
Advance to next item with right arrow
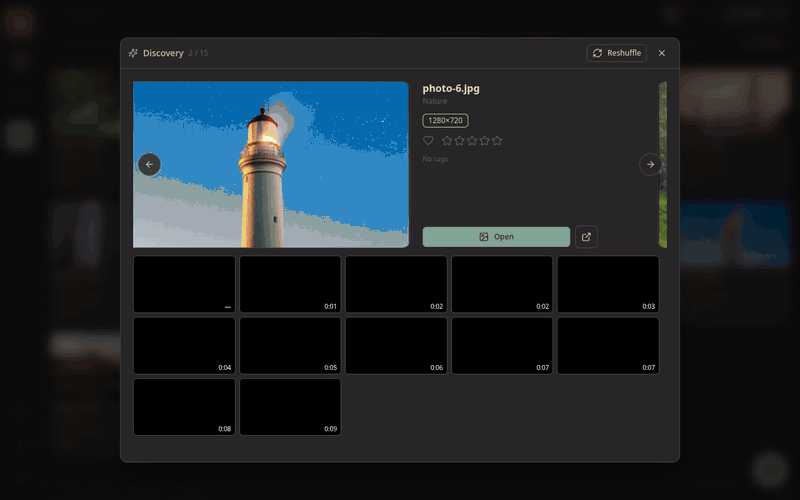click(650, 164)
